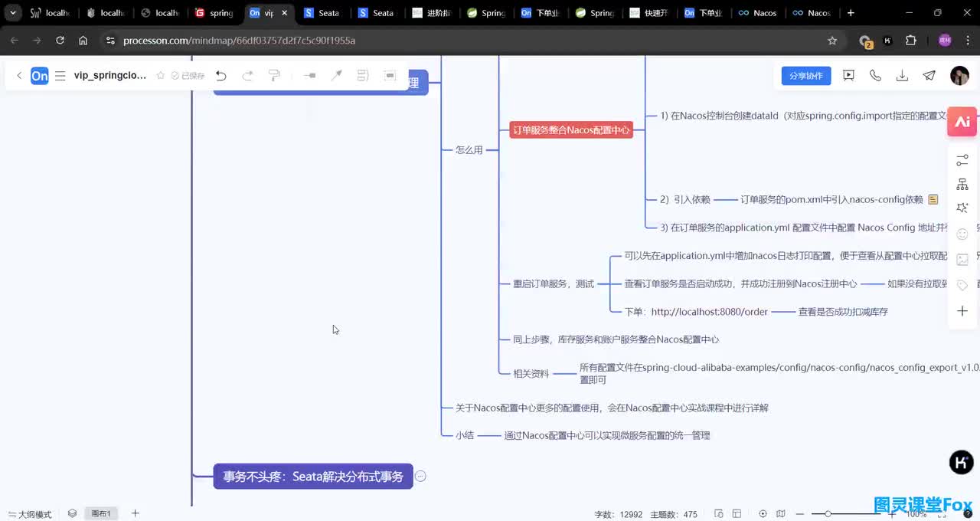The image size is (980, 521).
Task: Open the emoji icon panel in sidebar
Action: pos(962,234)
